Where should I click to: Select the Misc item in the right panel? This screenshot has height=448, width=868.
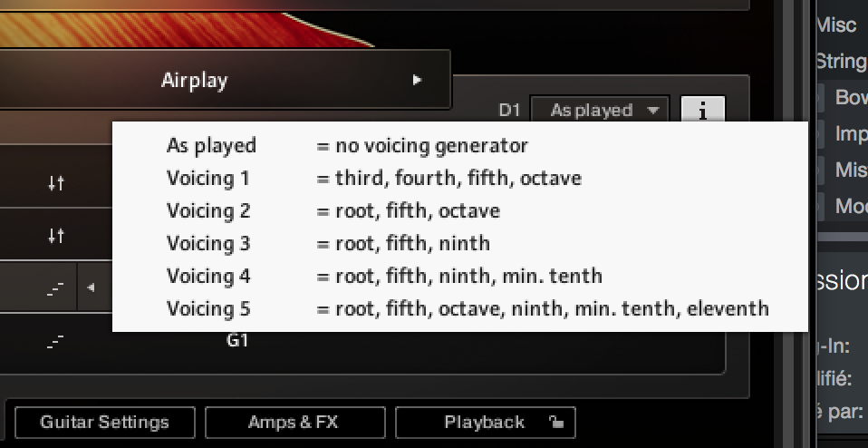tap(835, 24)
